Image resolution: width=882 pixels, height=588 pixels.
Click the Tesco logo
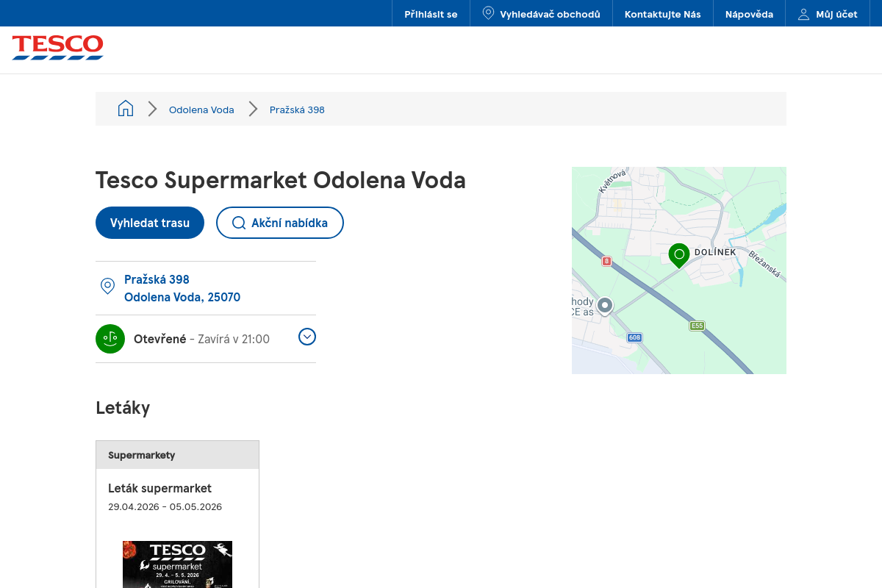click(x=58, y=48)
